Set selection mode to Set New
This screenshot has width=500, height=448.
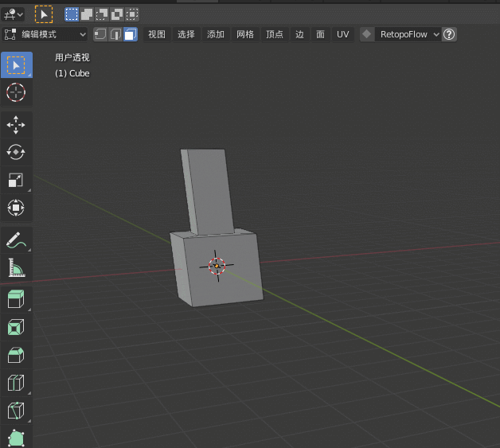tap(72, 14)
